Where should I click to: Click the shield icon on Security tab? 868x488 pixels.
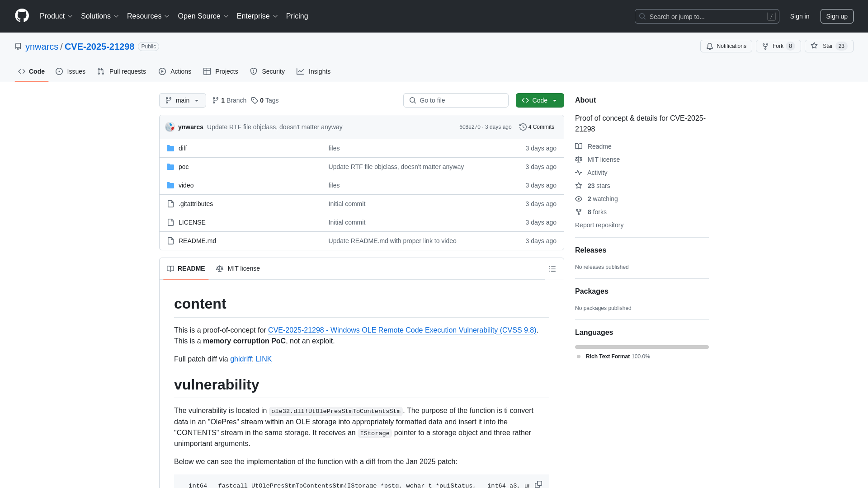254,71
